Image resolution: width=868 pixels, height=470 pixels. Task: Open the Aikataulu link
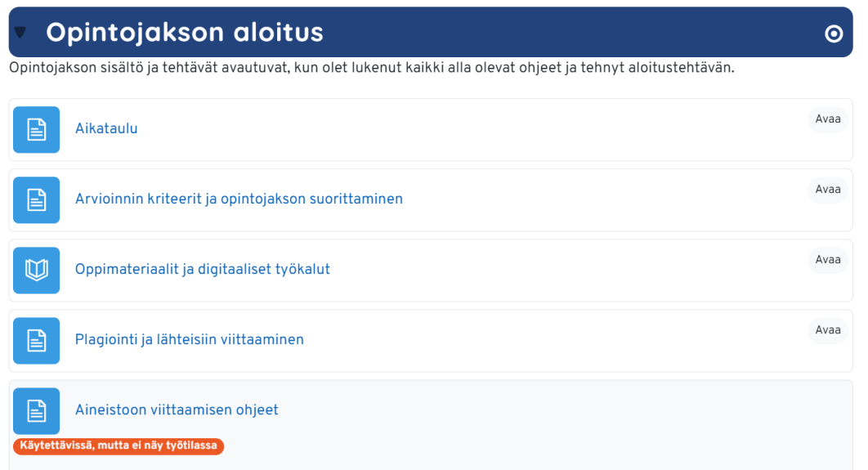pyautogui.click(x=106, y=129)
